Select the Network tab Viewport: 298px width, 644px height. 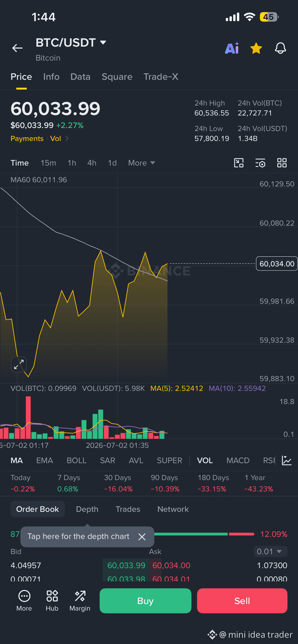pos(173,509)
